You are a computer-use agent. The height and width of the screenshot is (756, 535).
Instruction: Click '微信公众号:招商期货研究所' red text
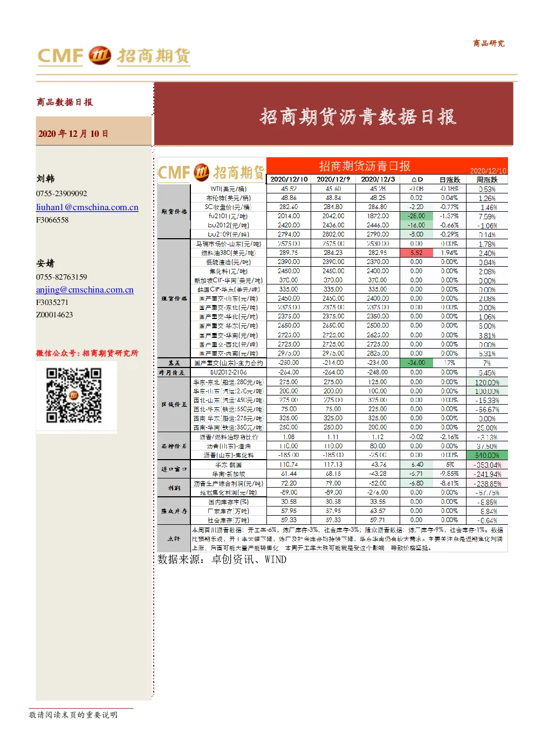87,353
